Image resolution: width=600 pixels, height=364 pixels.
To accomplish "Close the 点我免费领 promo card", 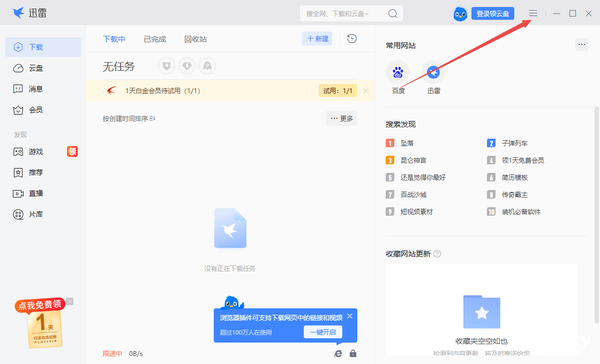I will pyautogui.click(x=70, y=302).
